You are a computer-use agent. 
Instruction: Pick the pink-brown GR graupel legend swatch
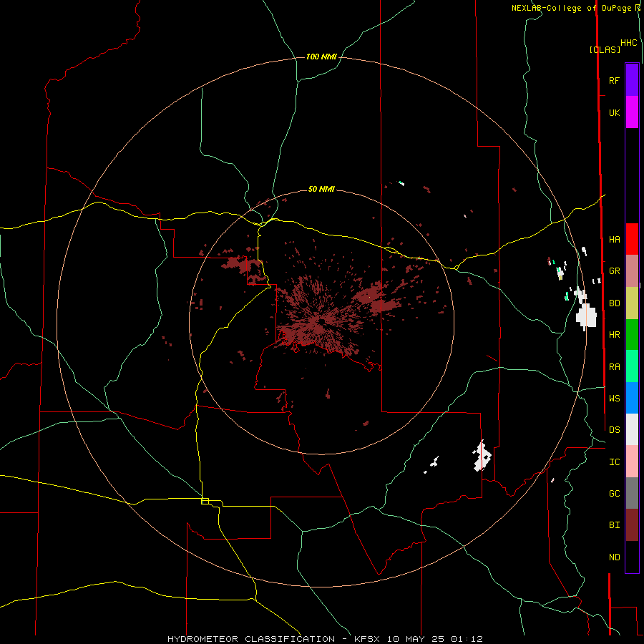coord(632,270)
